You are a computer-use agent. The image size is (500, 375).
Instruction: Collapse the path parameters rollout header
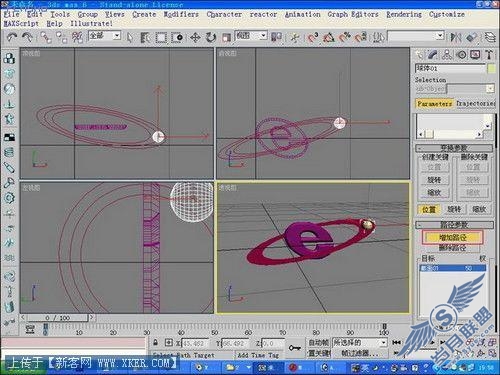pos(454,225)
